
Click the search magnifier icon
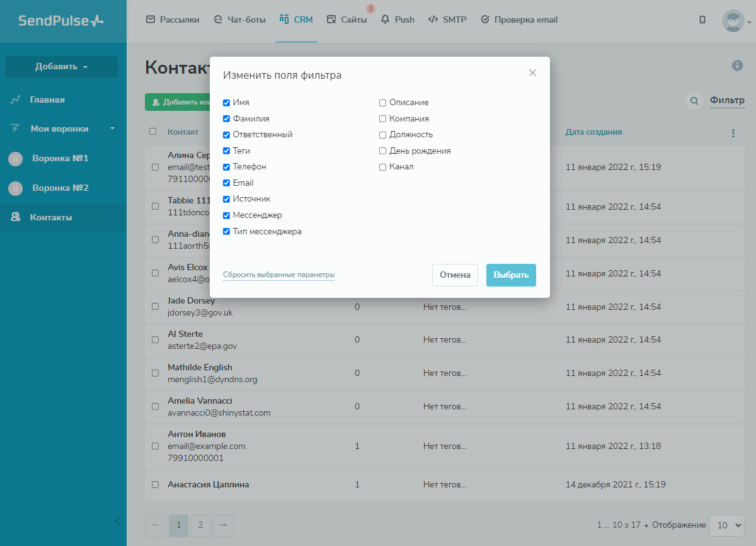click(x=694, y=101)
